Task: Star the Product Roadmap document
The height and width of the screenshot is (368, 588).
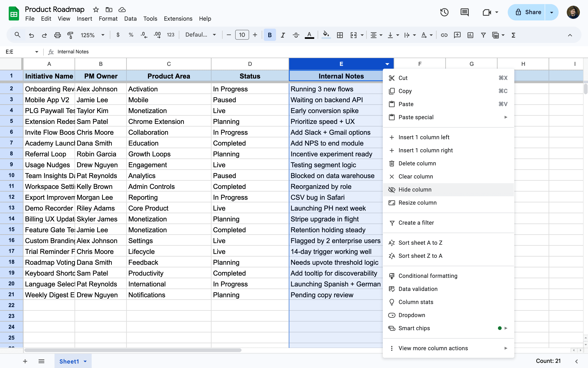Action: click(x=96, y=10)
